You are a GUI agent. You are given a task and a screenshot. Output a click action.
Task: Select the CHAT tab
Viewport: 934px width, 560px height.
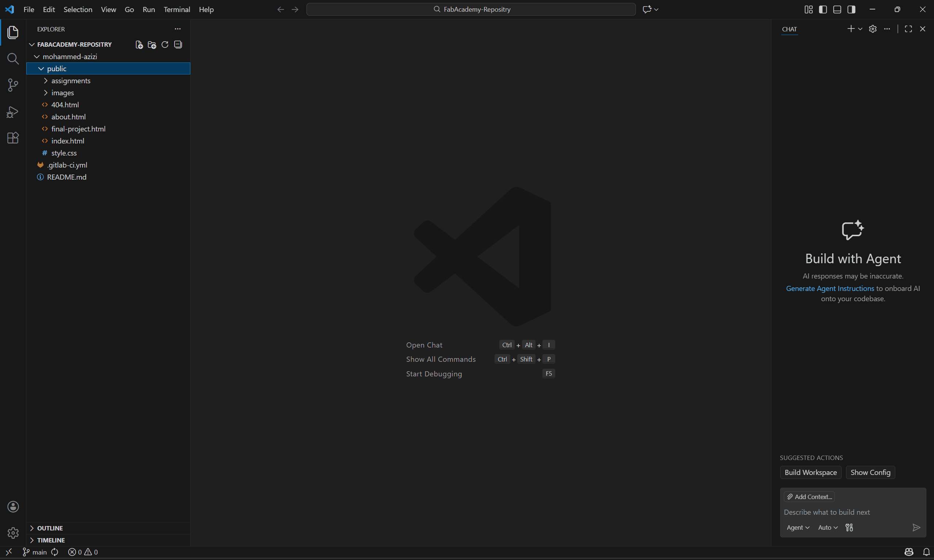pos(789,29)
